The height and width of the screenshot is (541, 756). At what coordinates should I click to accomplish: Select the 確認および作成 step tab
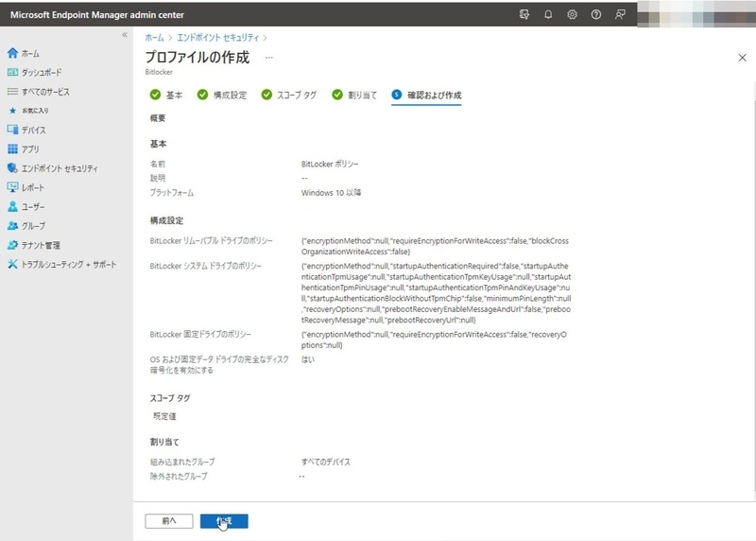[x=426, y=96]
